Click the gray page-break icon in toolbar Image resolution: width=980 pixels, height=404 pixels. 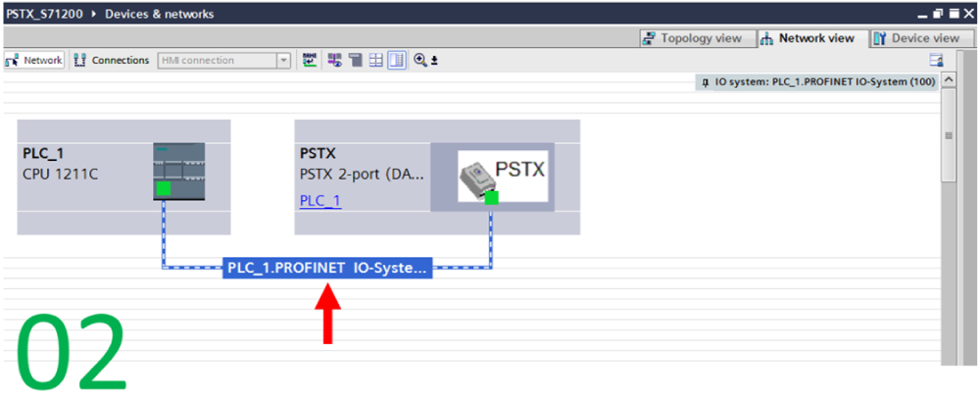356,60
